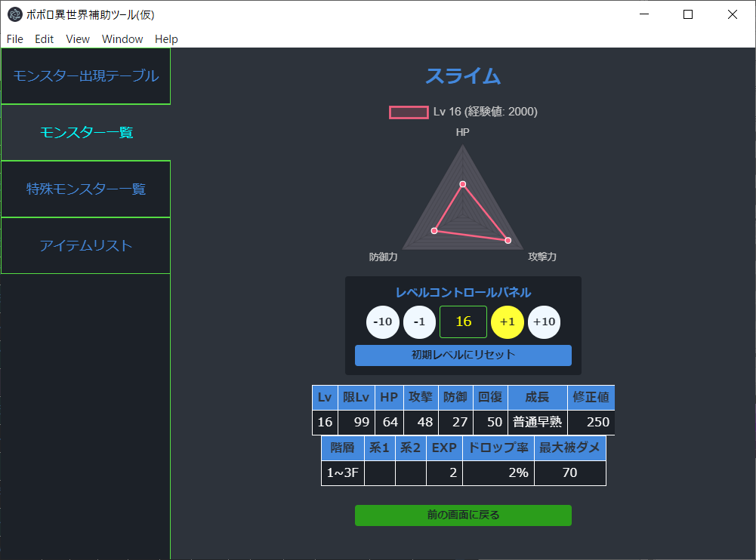Viewport: 756px width, 560px height.
Task: Click the level input field showing 16
Action: tap(463, 322)
